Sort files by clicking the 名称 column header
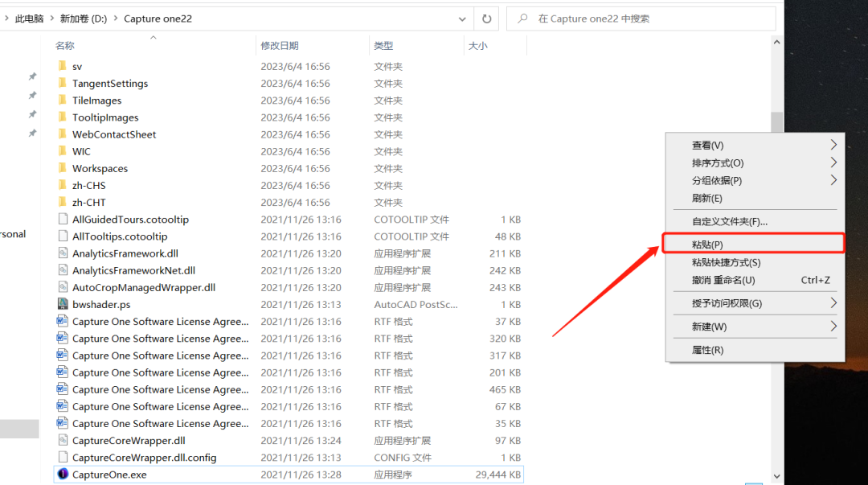The width and height of the screenshot is (868, 485). coord(63,46)
